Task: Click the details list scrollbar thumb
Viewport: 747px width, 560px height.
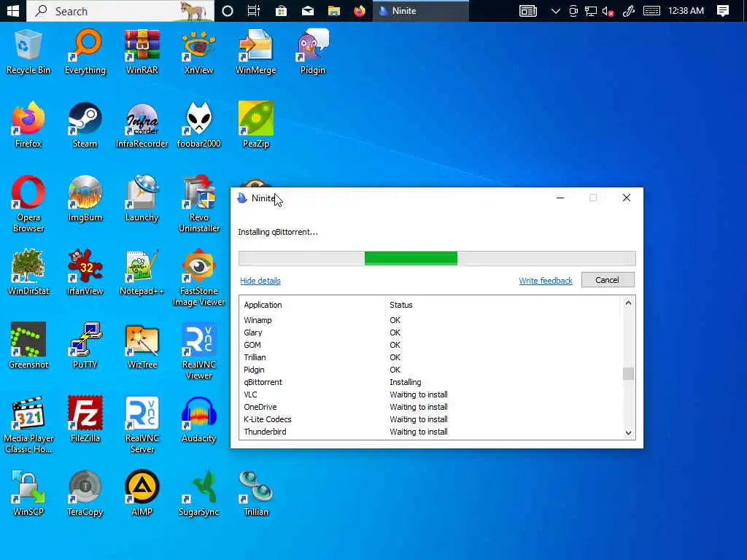Action: (628, 374)
